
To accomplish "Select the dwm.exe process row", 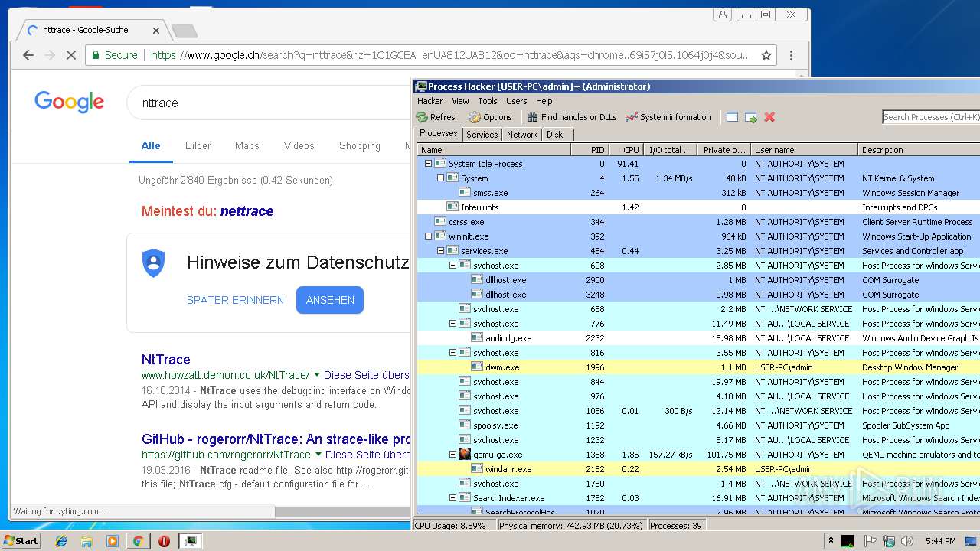I will [x=698, y=367].
